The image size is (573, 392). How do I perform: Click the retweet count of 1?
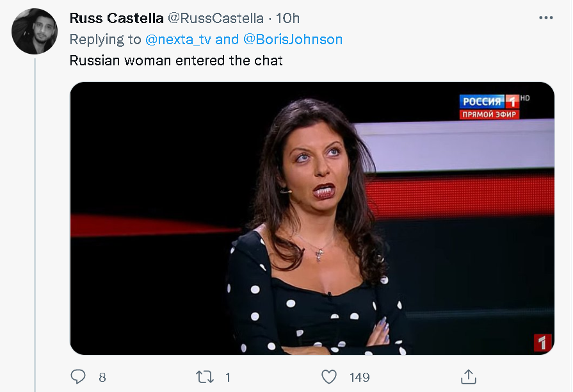tap(228, 377)
